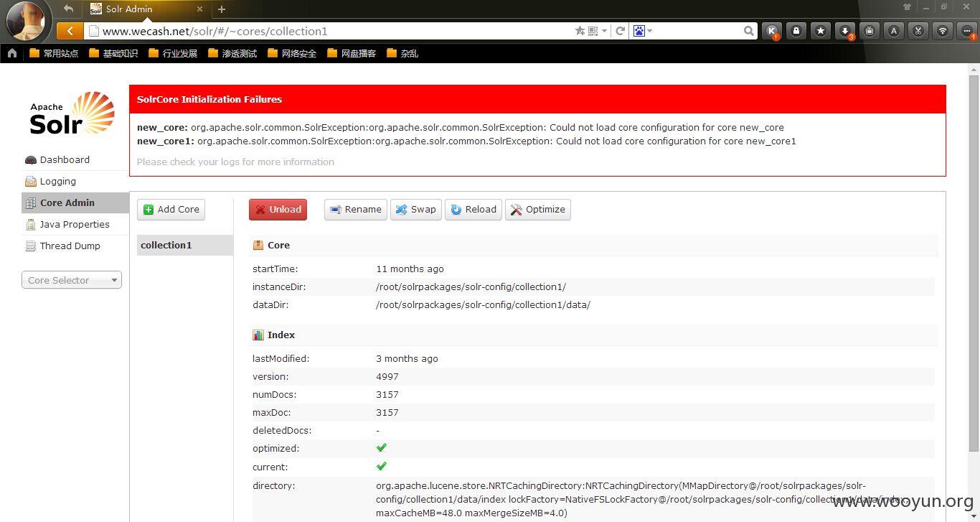Click the numDocs value 3157
The width and height of the screenshot is (980, 522).
387,394
